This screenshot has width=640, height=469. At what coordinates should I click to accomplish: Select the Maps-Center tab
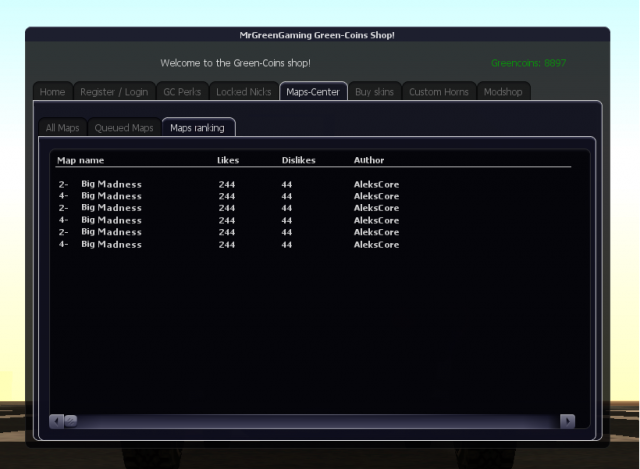coord(313,92)
